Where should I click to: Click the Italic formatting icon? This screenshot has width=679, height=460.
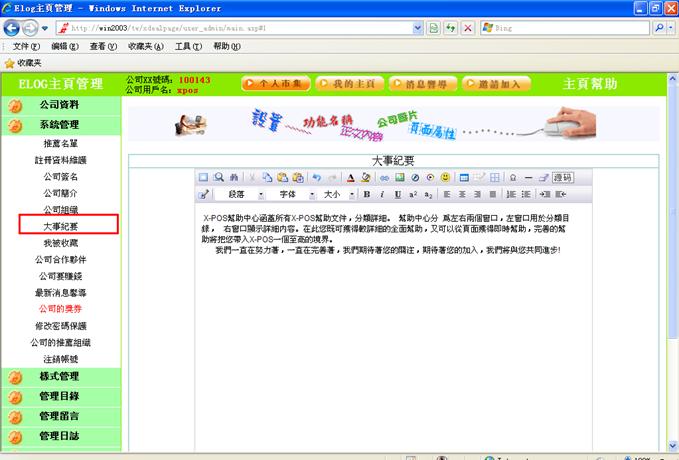382,194
